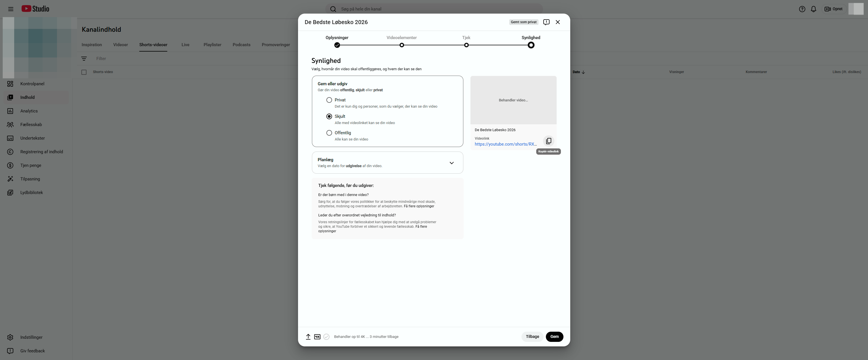Viewport: 868px width, 360px height.
Task: Click the 4K processing status icon
Action: 317,337
